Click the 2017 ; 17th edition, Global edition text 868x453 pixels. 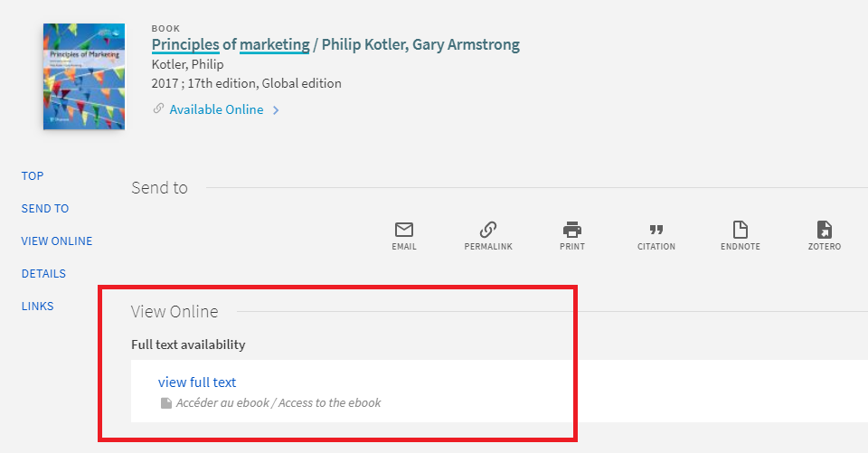click(x=246, y=83)
